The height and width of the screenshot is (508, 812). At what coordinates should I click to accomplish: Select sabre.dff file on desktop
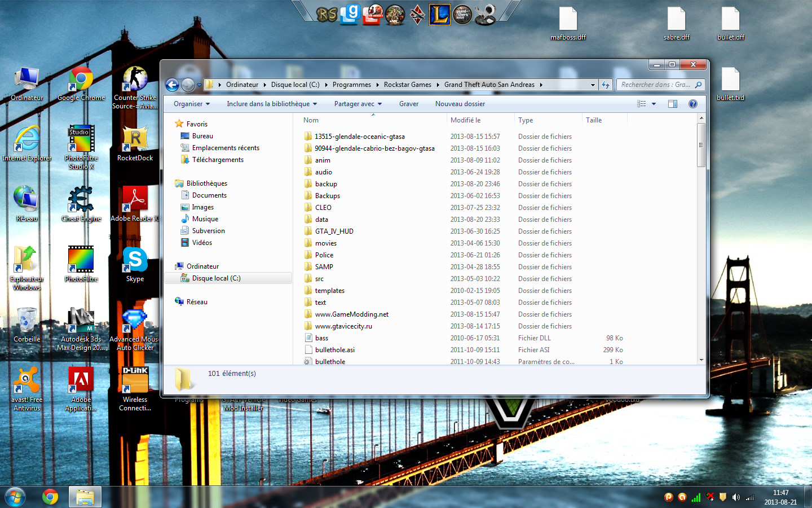(677, 24)
